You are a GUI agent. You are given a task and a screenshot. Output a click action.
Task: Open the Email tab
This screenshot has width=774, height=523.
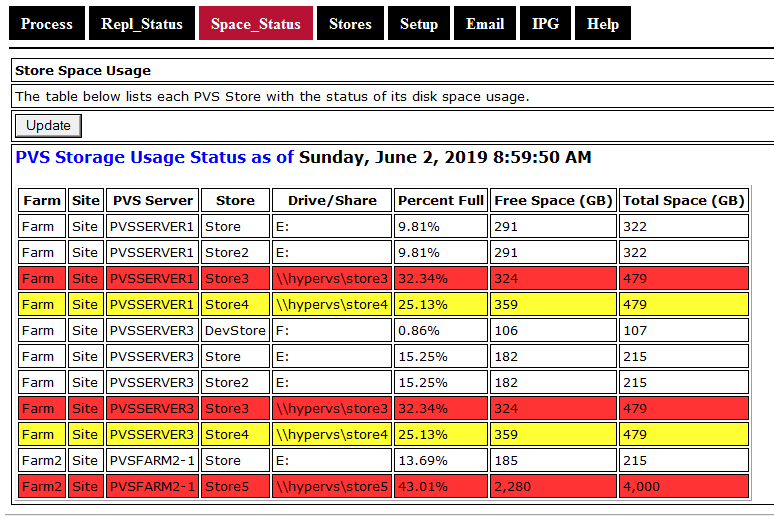coord(485,24)
